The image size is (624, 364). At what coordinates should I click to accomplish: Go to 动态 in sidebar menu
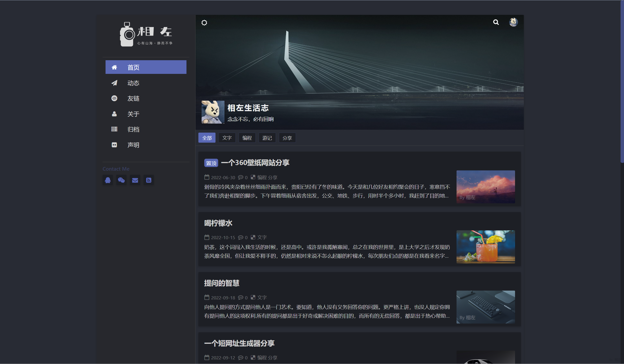(133, 83)
